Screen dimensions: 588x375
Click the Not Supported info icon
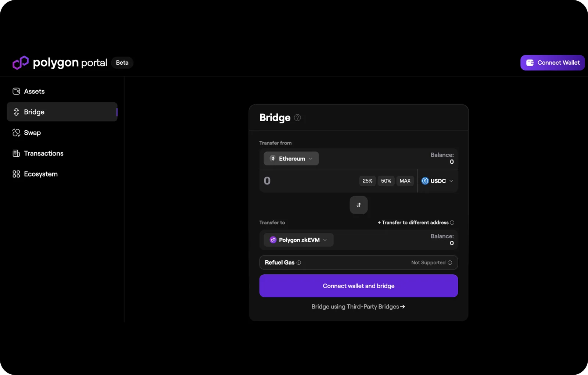coord(450,262)
